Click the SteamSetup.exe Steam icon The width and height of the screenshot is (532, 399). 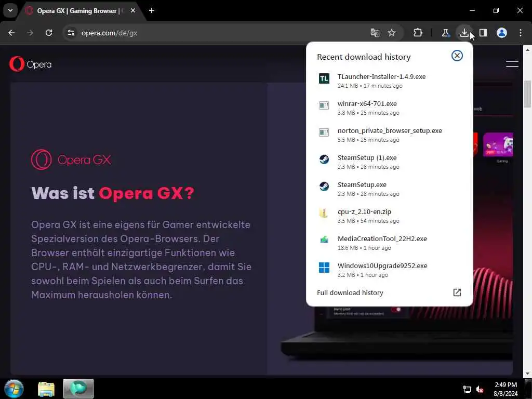coord(324,187)
